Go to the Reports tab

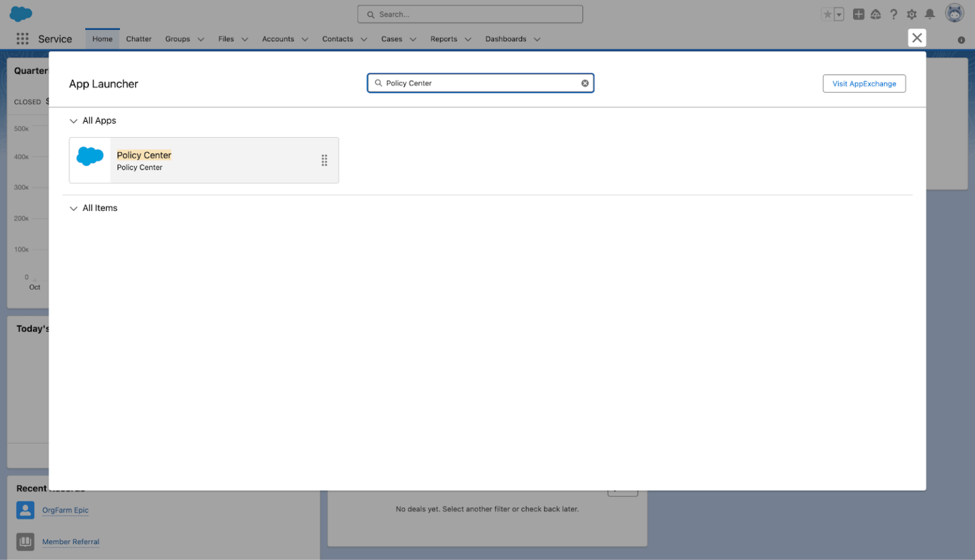coord(443,39)
